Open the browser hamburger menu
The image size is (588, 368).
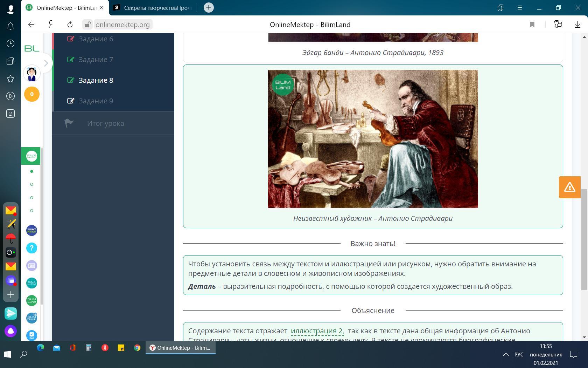pos(520,8)
